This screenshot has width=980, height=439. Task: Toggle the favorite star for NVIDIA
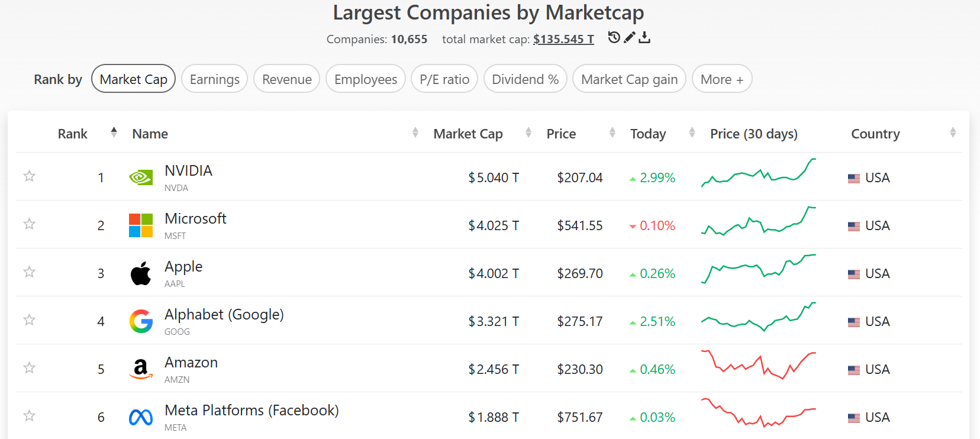coord(29,176)
